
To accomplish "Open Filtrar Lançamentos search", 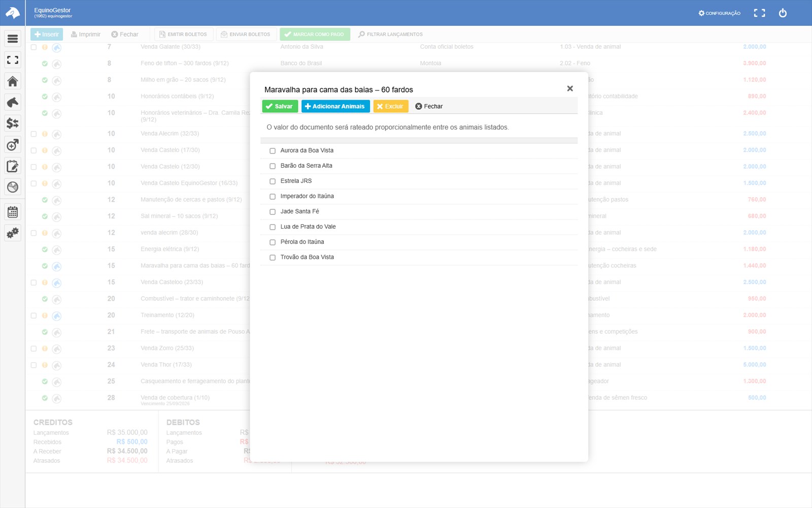I will coord(390,34).
